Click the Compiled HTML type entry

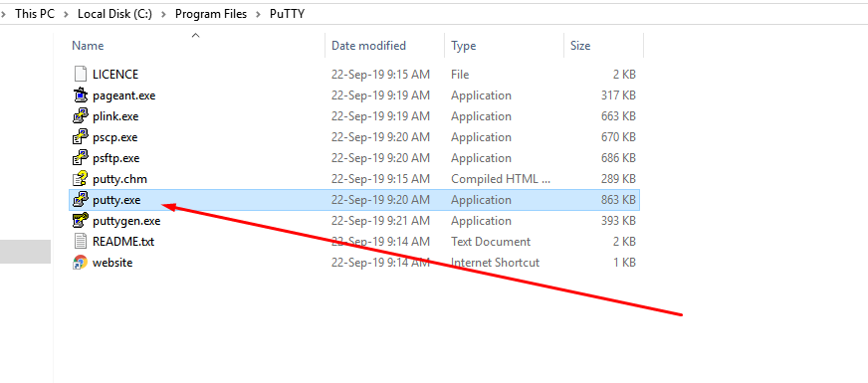(x=501, y=179)
